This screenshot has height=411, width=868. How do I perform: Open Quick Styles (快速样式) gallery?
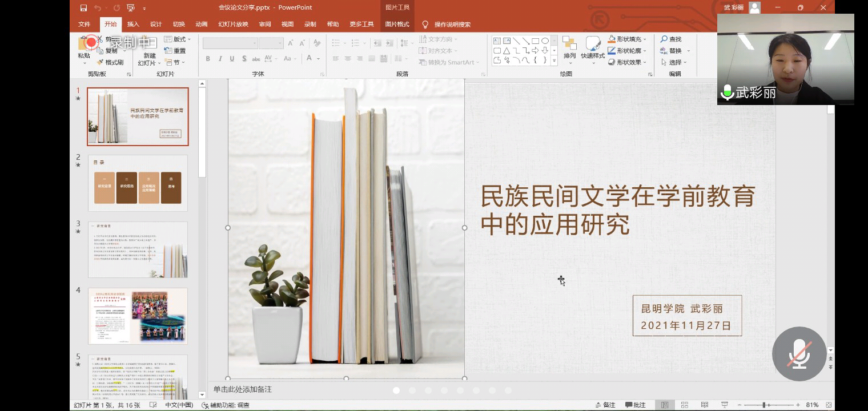[593, 49]
